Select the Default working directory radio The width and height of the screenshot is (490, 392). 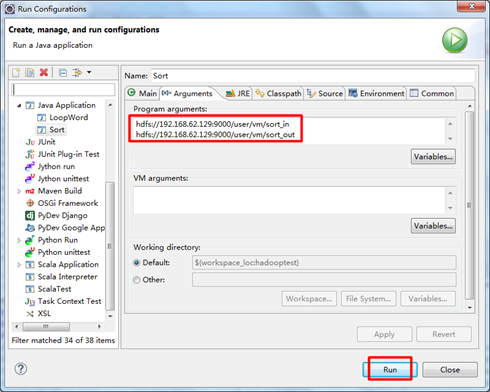[x=136, y=263]
